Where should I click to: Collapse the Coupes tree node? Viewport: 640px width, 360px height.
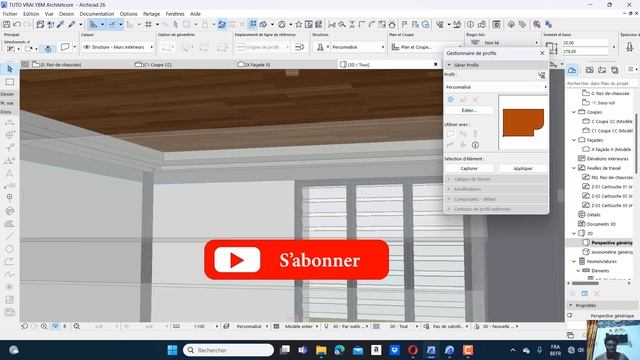pyautogui.click(x=574, y=112)
